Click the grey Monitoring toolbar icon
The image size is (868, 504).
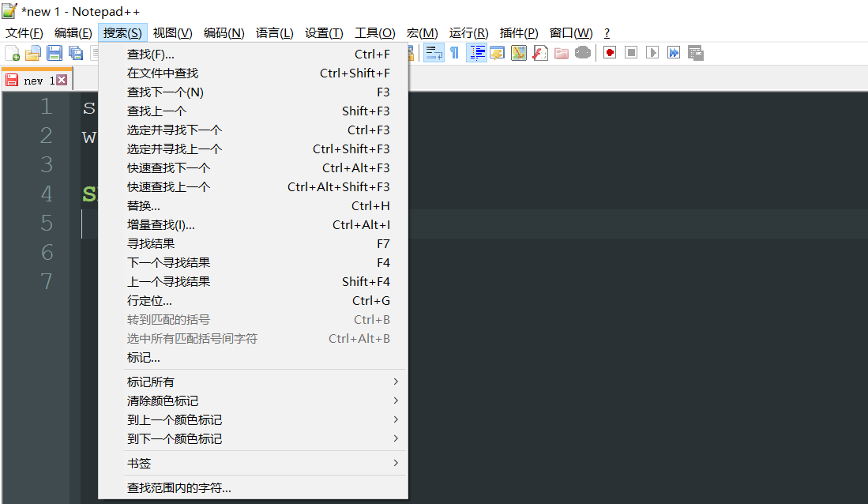[582, 53]
